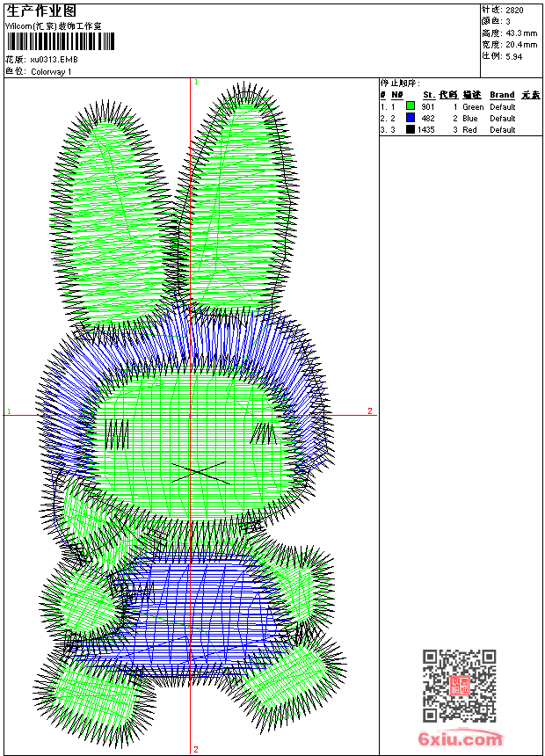The image size is (545, 756).
Task: Click the St. column header
Action: tap(429, 95)
